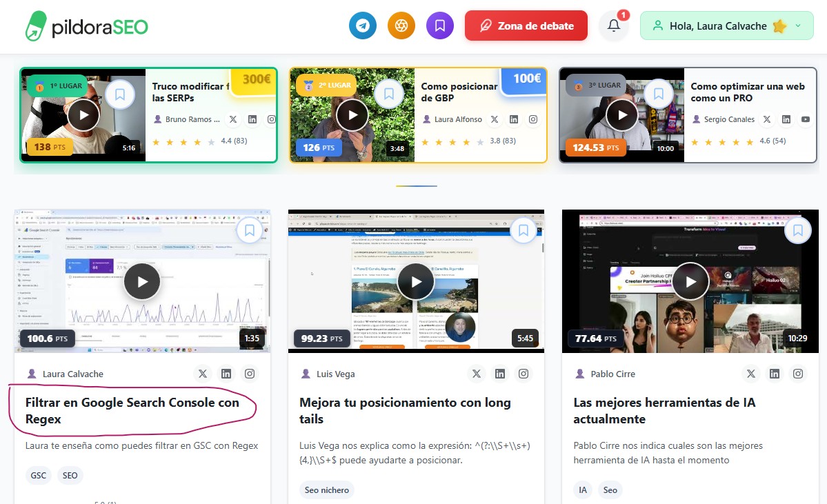Open Laura Calvache X profile on card
This screenshot has width=827, height=504.
[x=203, y=374]
